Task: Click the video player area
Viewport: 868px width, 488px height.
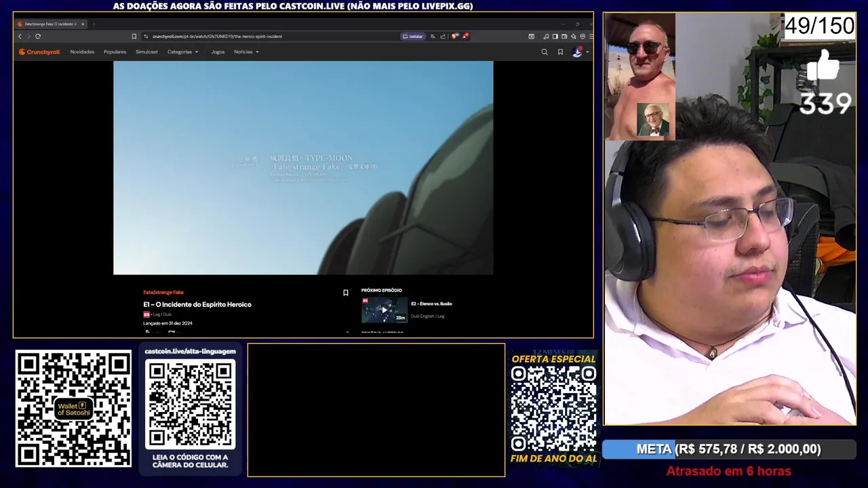Action: pos(303,167)
